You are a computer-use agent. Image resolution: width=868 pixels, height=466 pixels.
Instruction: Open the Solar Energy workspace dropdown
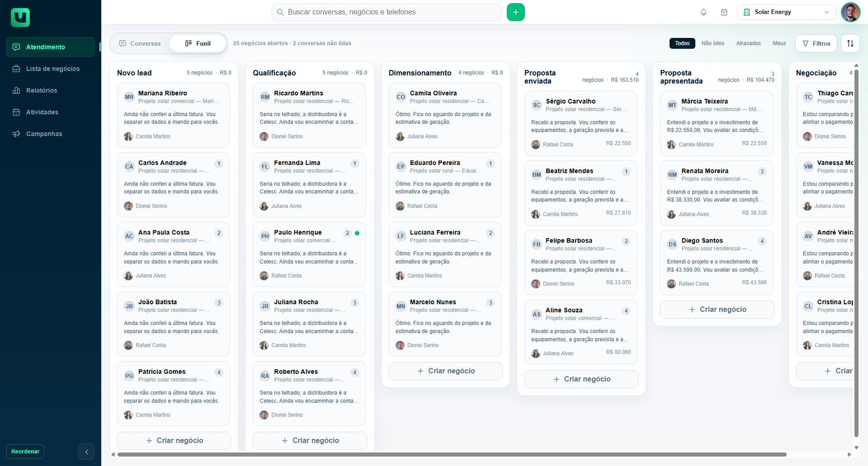(x=786, y=12)
